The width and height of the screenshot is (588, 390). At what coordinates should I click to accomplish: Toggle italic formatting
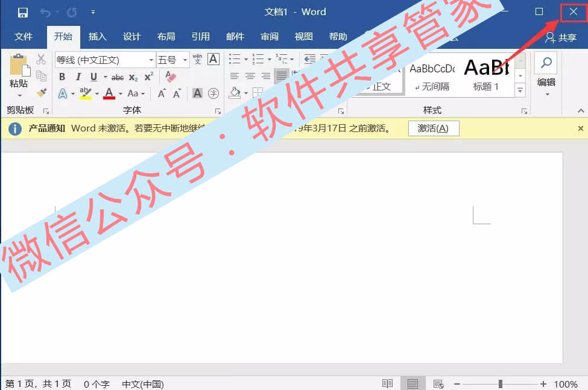(78, 77)
